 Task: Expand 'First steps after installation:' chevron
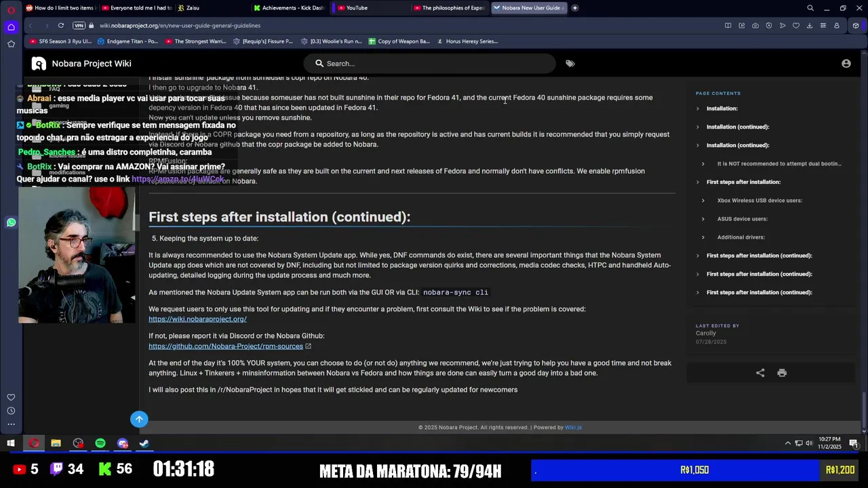click(x=697, y=182)
